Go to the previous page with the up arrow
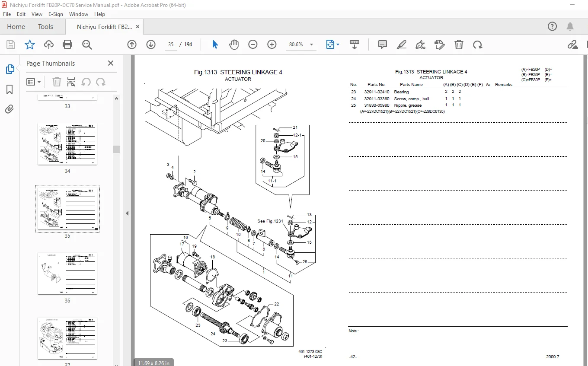The height and width of the screenshot is (366, 588). (x=132, y=45)
